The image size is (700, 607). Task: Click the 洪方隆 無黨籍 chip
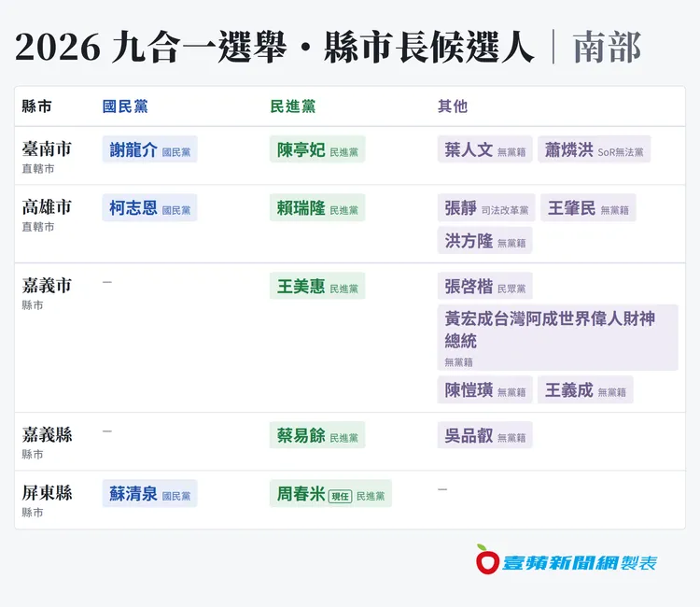point(484,241)
